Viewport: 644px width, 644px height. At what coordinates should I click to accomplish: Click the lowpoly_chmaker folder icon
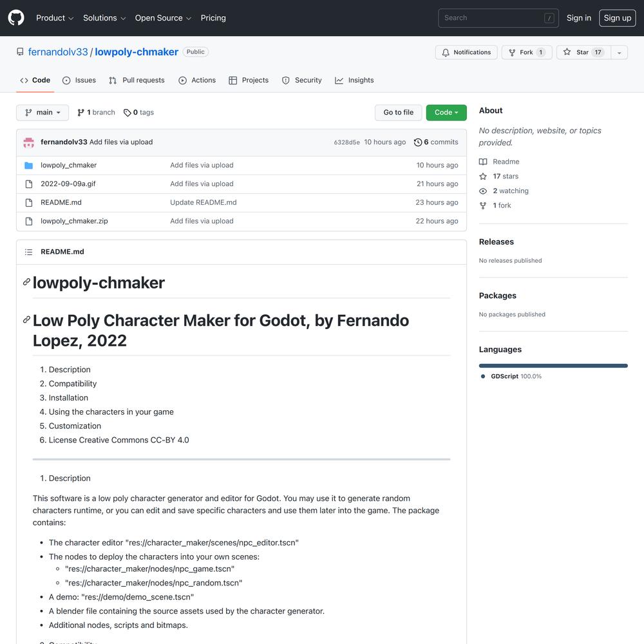[x=29, y=166]
